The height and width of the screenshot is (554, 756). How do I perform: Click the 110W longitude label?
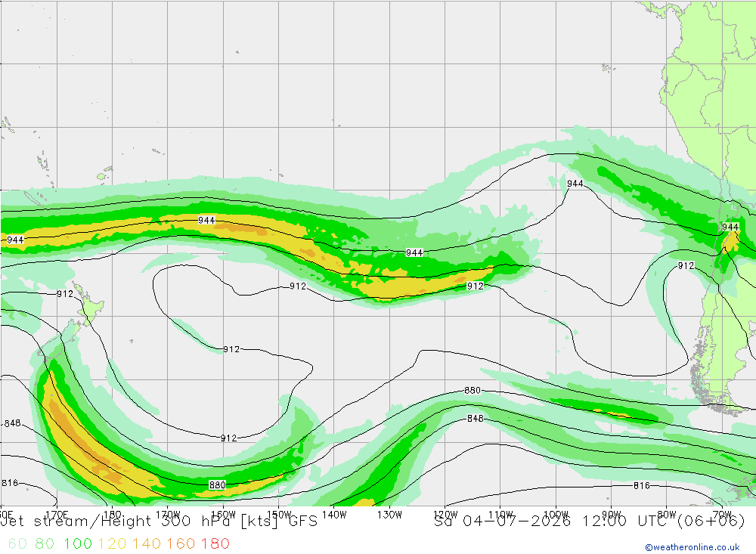pos(500,515)
